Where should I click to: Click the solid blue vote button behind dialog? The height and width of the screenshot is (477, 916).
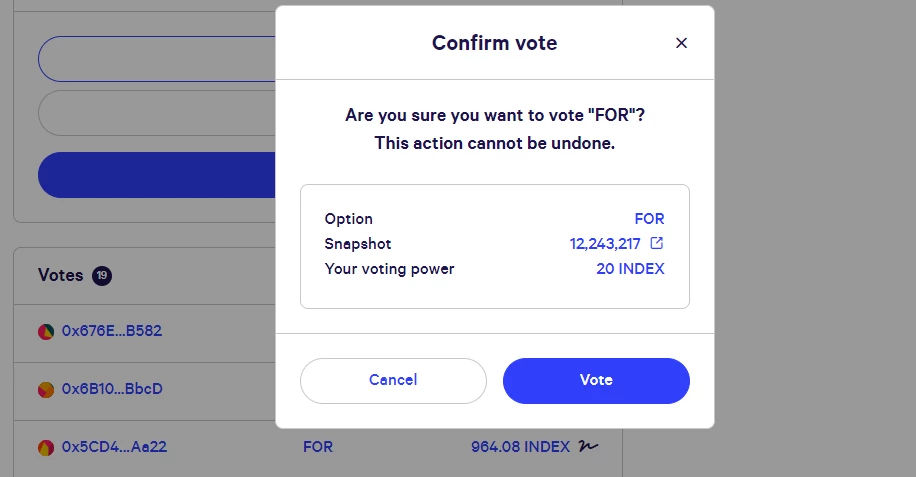157,175
